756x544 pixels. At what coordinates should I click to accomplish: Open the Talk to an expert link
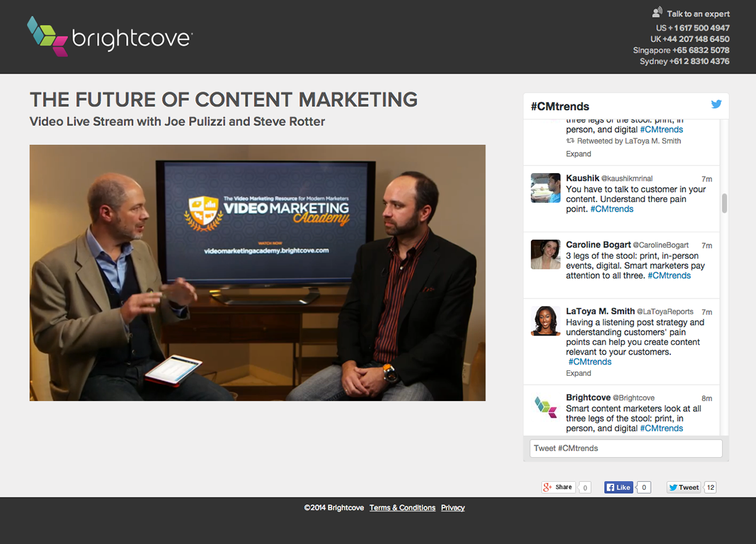(691, 13)
